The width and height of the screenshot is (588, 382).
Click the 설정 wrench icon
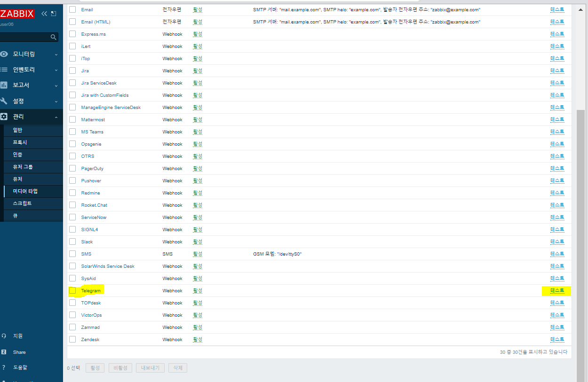click(4, 101)
